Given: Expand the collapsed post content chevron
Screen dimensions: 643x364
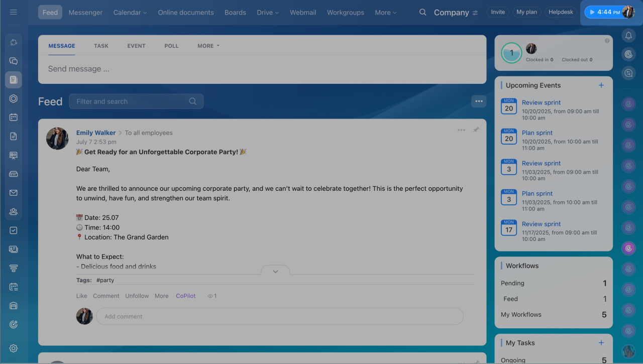Looking at the screenshot, I should click(x=275, y=271).
